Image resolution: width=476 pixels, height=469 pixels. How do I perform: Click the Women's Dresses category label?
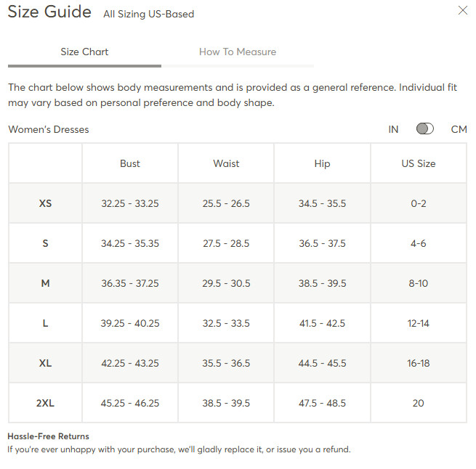(49, 129)
